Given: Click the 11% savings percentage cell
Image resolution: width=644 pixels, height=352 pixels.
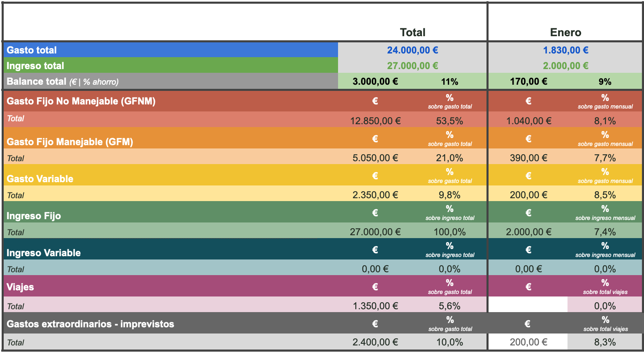Looking at the screenshot, I should coord(449,81).
